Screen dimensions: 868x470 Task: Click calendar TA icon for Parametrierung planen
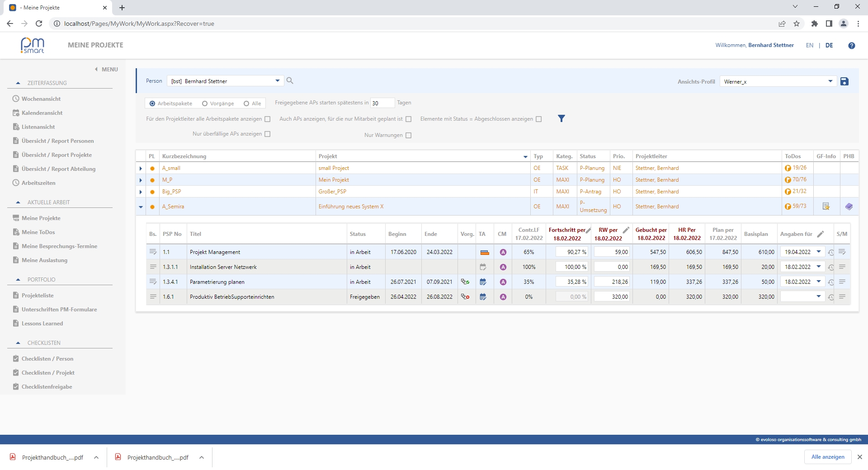tap(483, 282)
